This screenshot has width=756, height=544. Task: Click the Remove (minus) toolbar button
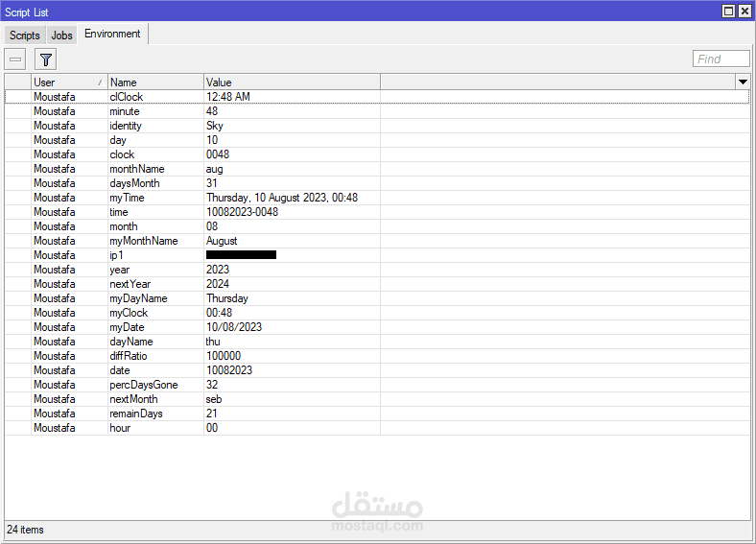15,59
